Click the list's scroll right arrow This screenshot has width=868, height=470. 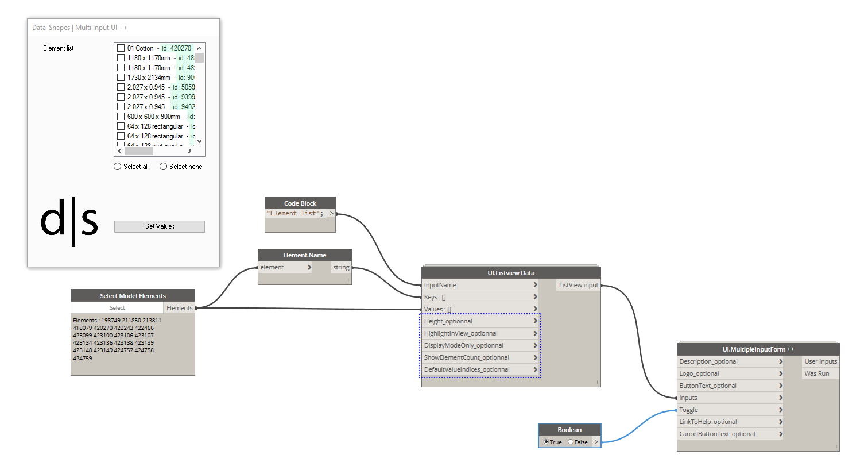pos(190,151)
